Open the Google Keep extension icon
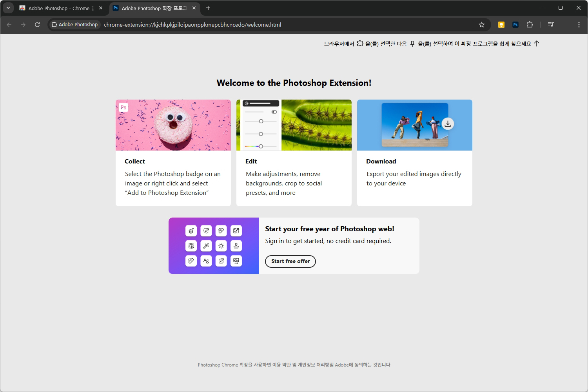This screenshot has width=588, height=392. [x=501, y=25]
